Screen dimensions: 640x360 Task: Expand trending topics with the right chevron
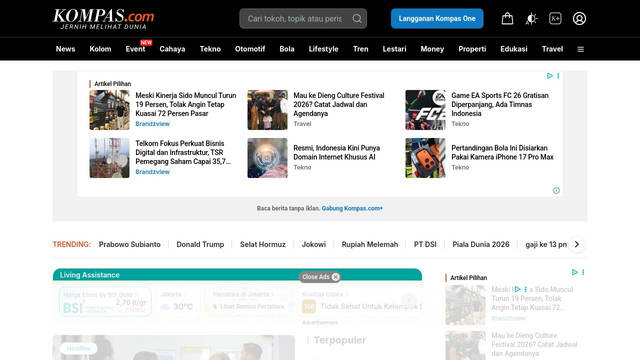pos(577,244)
